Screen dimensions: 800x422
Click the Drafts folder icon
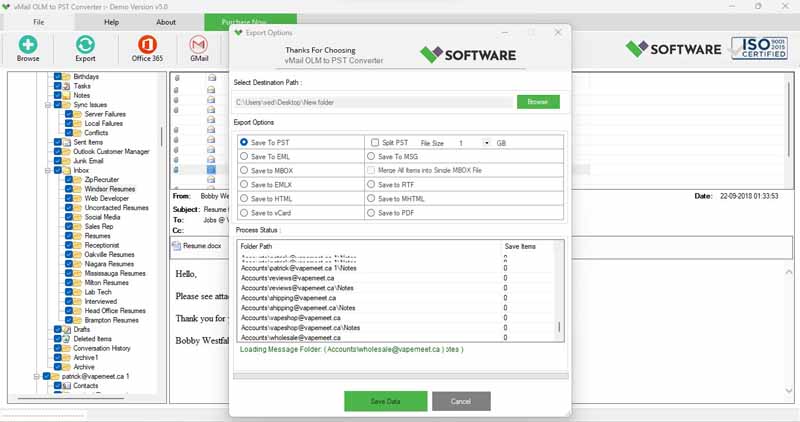click(67, 329)
